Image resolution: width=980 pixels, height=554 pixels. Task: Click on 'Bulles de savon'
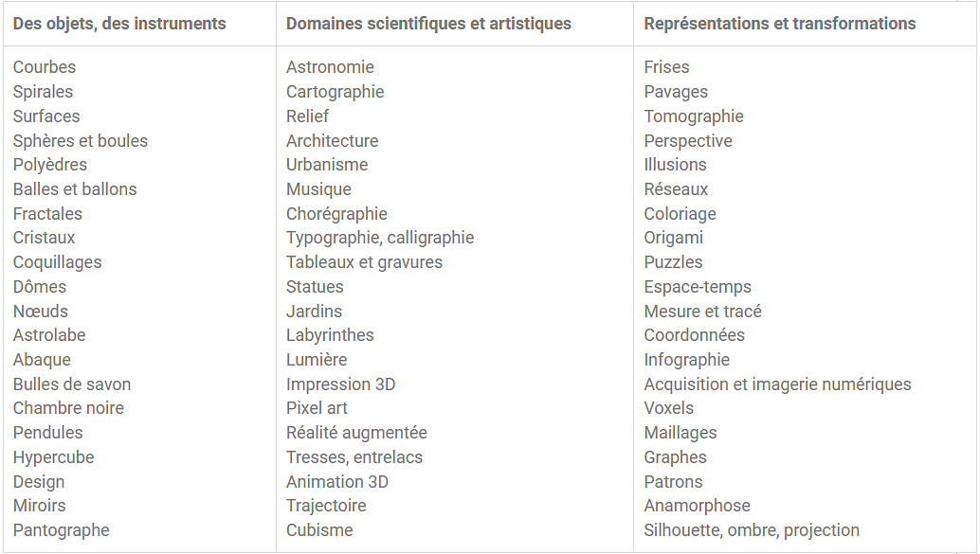[x=72, y=384]
